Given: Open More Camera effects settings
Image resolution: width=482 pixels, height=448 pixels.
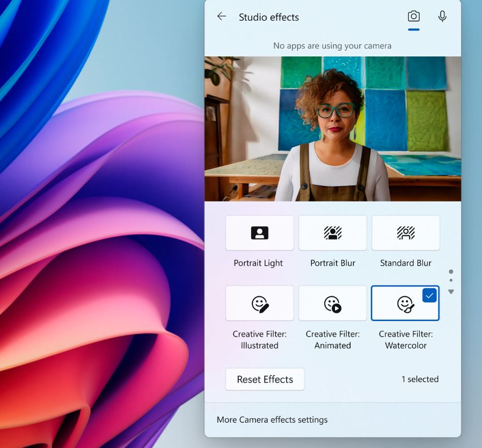Looking at the screenshot, I should (272, 420).
